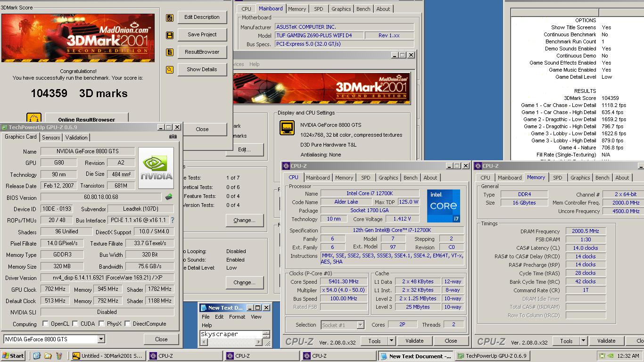
Task: Open the Format menu in Notepad
Action: 237,317
